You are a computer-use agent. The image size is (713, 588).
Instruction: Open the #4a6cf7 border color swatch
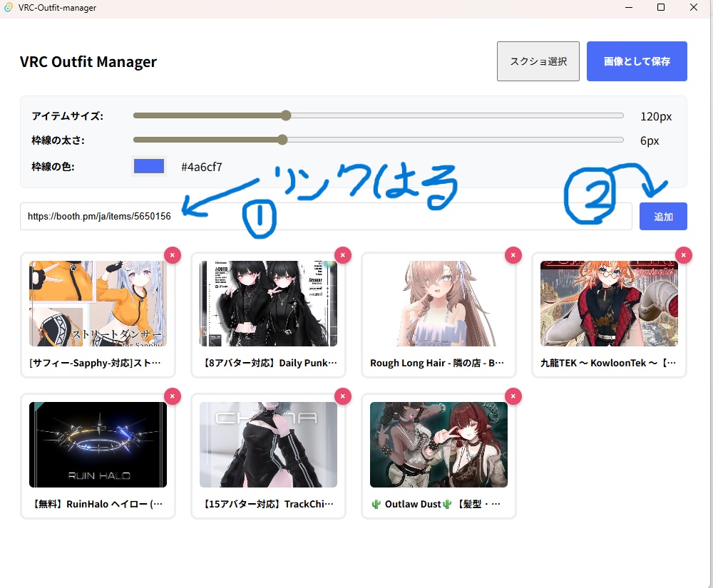tap(148, 165)
